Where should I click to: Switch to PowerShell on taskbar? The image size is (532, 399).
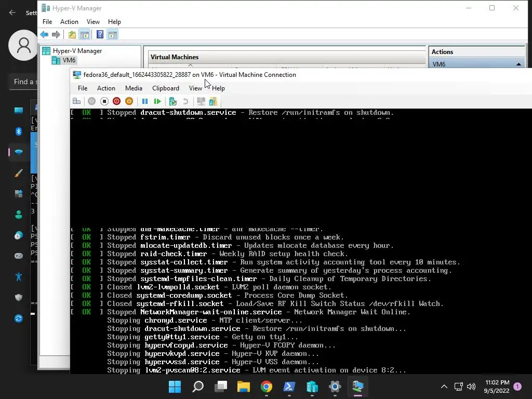pos(289,387)
